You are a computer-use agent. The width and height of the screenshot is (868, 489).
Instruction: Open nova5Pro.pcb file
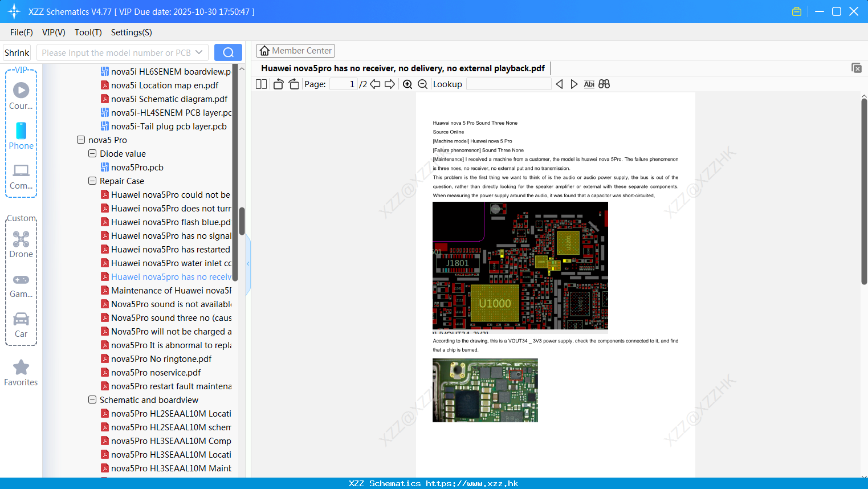pyautogui.click(x=137, y=168)
